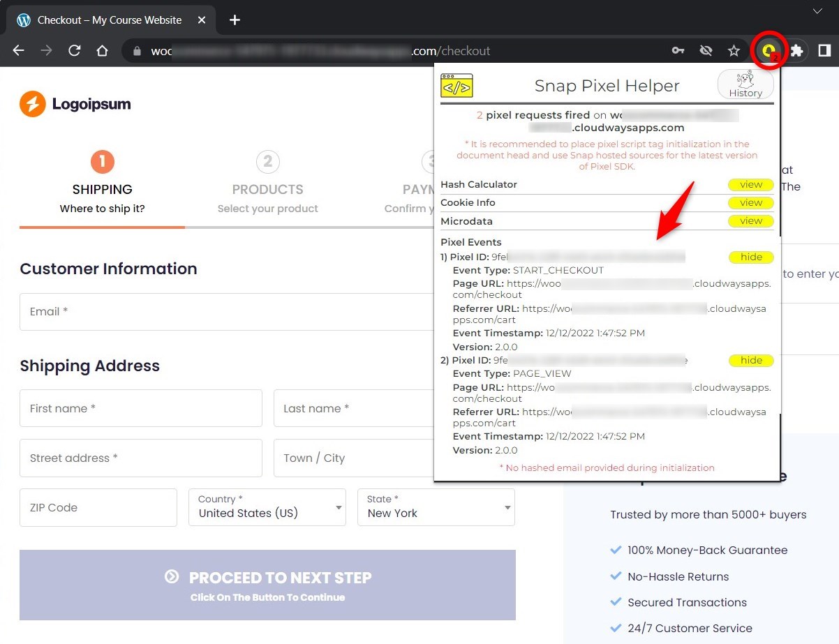
Task: Click the tab search chevron
Action: pyautogui.click(x=818, y=11)
